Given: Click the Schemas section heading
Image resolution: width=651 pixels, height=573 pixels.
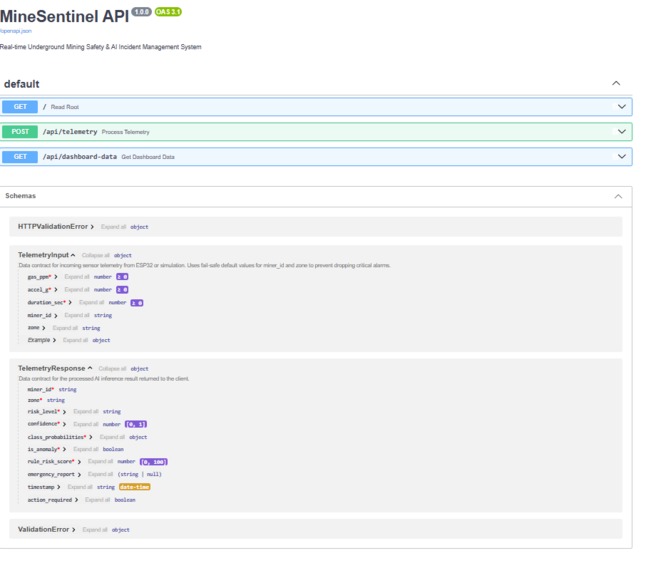Looking at the screenshot, I should coord(20,196).
